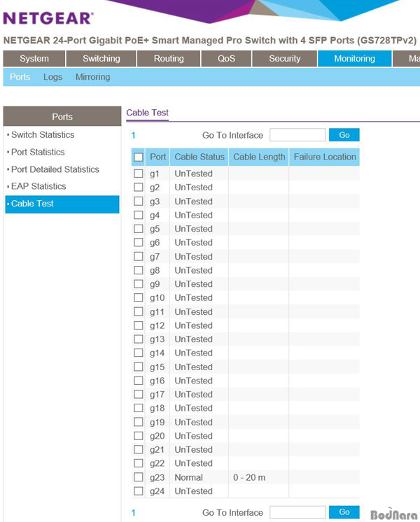Click the bottom Go button
420x522 pixels.
(344, 512)
